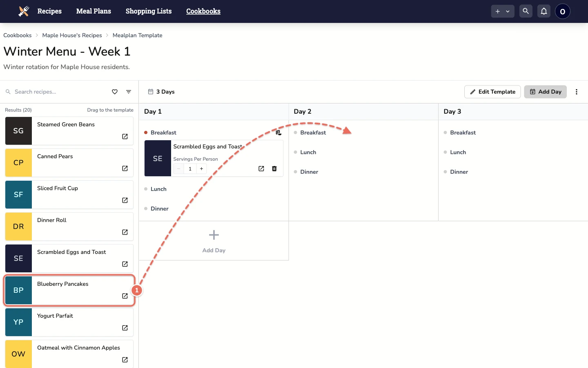588x368 pixels.
Task: Click Day 2 Lunch slot label
Action: point(308,152)
